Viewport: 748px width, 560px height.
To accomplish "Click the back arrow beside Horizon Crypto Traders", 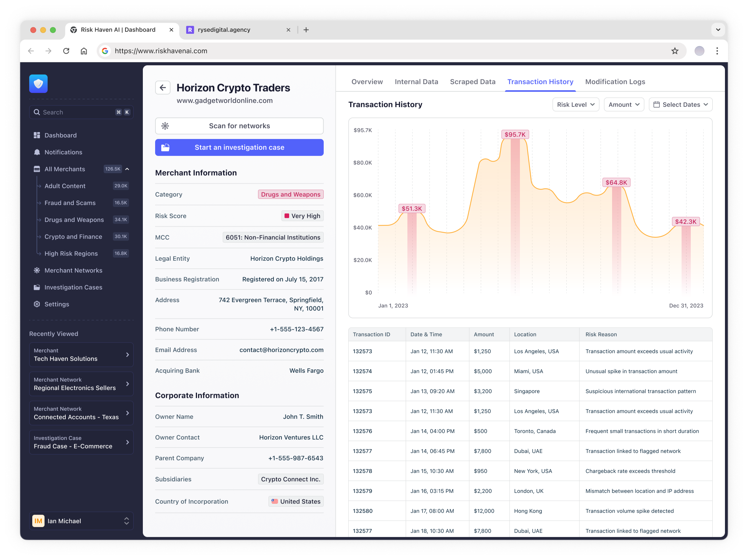I will tap(163, 88).
